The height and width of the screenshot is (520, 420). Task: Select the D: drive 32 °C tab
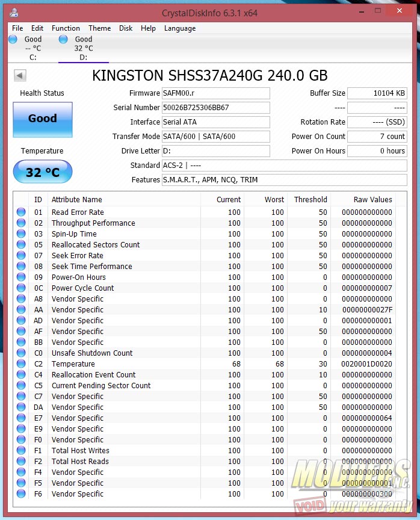click(84, 48)
